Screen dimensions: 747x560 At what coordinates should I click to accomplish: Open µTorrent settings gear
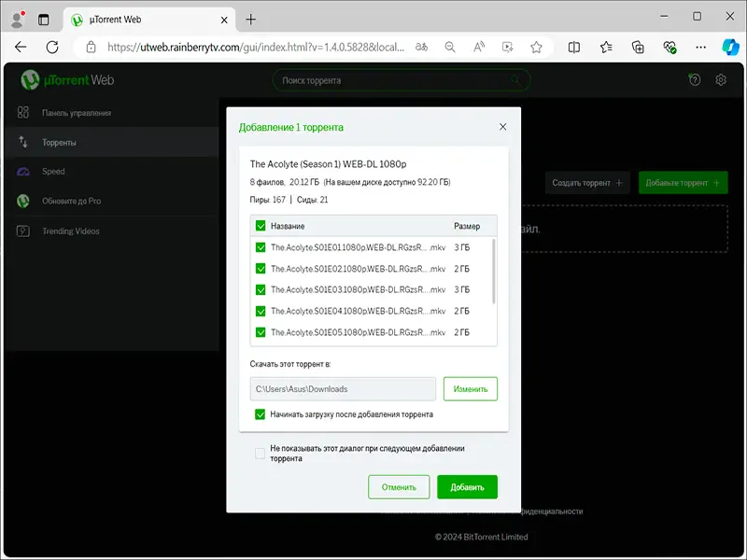point(721,79)
